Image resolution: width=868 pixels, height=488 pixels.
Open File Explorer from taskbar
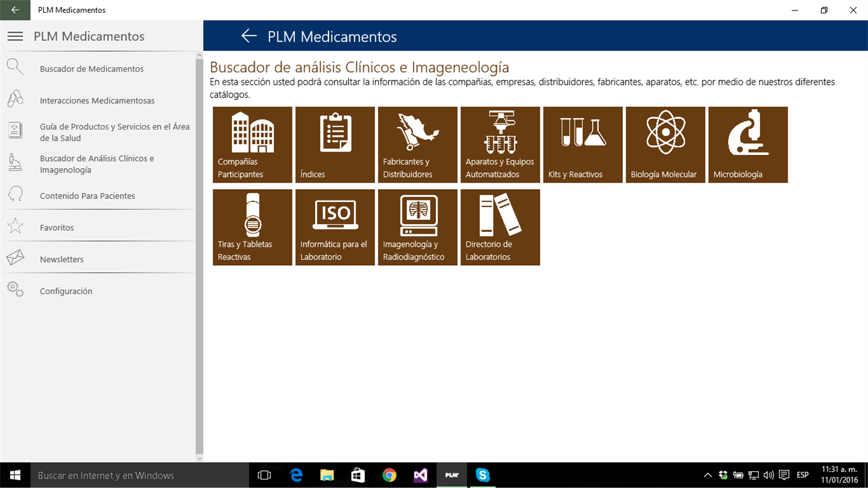[x=327, y=475]
